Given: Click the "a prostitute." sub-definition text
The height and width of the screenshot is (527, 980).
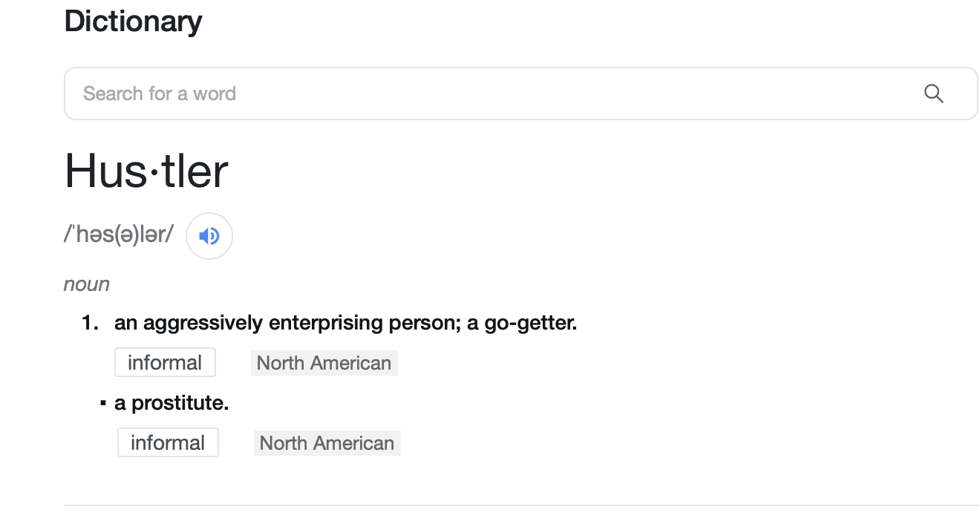Looking at the screenshot, I should tap(171, 403).
